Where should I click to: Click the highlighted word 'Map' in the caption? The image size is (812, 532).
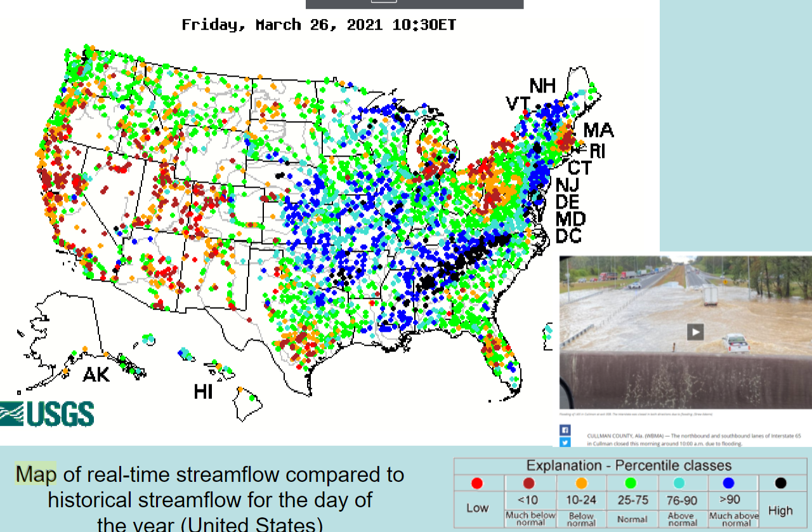coord(36,474)
